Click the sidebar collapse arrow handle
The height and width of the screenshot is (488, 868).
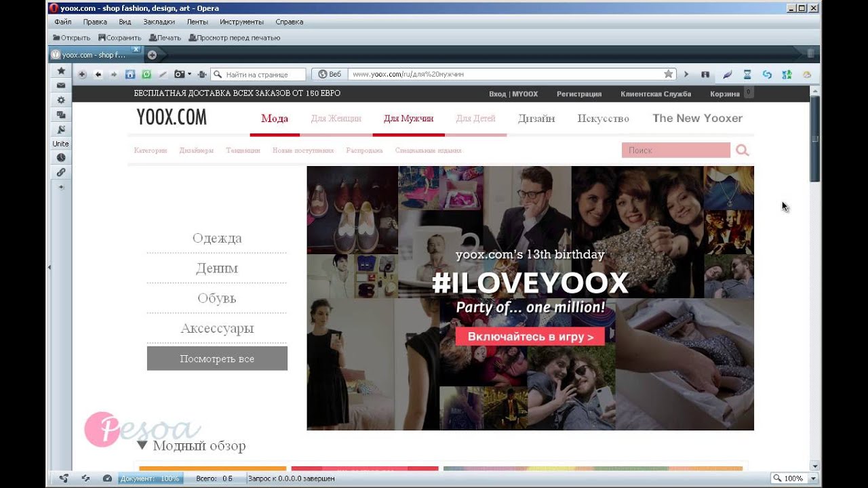point(49,268)
